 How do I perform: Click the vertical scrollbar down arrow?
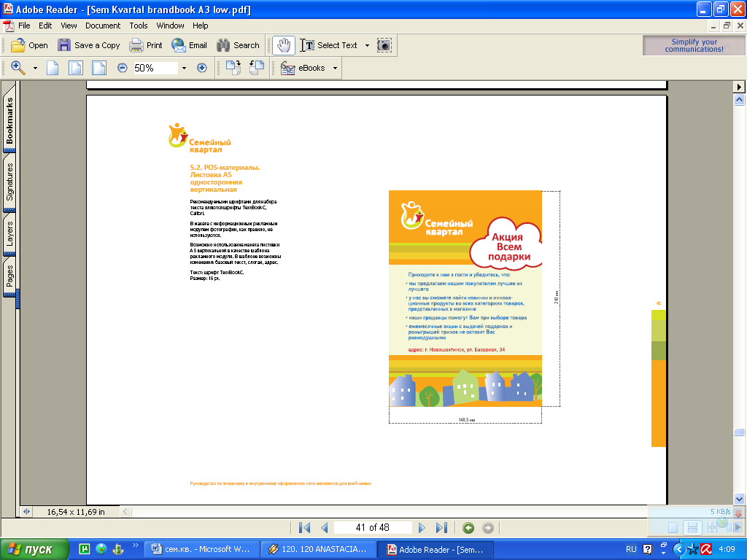(739, 499)
